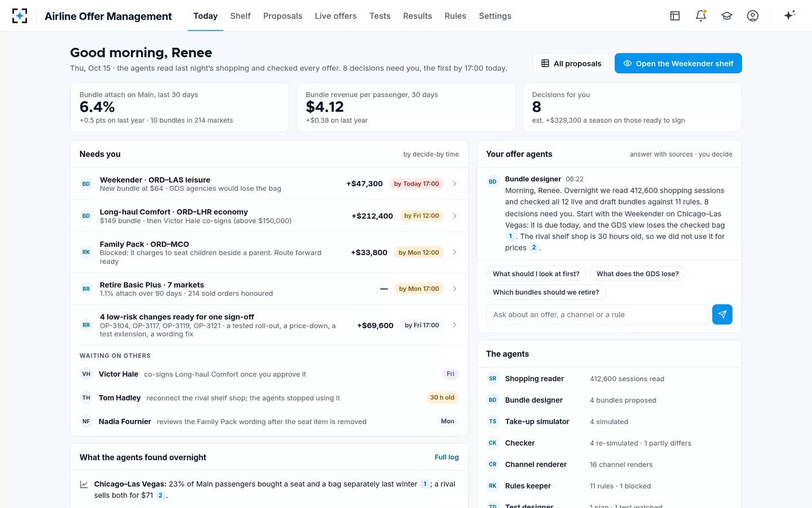Go to the Live offers tab
Screen dimensions: 812x508
point(336,16)
